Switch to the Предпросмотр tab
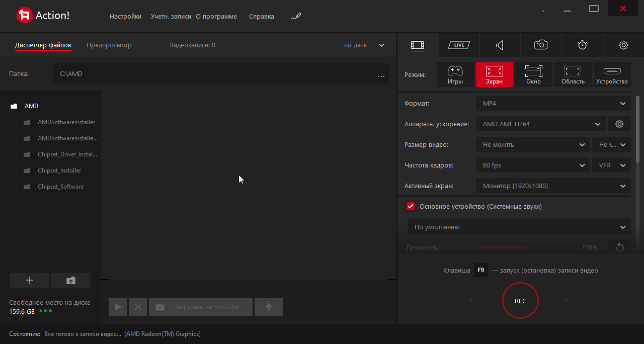This screenshot has height=344, width=644. pyautogui.click(x=109, y=45)
